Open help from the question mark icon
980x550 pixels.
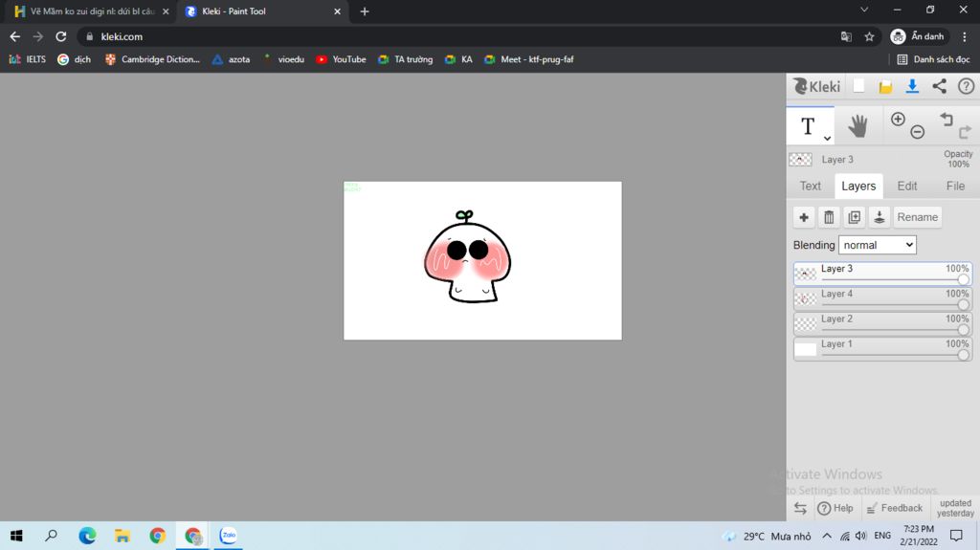point(967,86)
